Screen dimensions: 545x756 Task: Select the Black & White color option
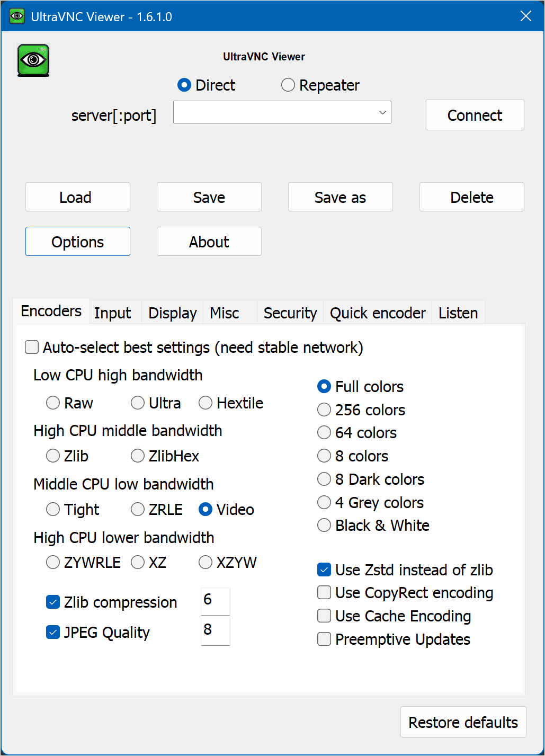coord(324,526)
